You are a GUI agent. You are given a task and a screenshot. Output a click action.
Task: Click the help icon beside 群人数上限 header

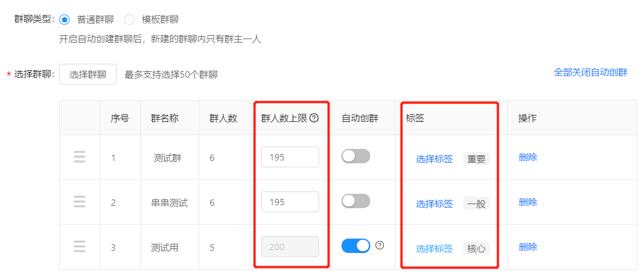tap(314, 118)
